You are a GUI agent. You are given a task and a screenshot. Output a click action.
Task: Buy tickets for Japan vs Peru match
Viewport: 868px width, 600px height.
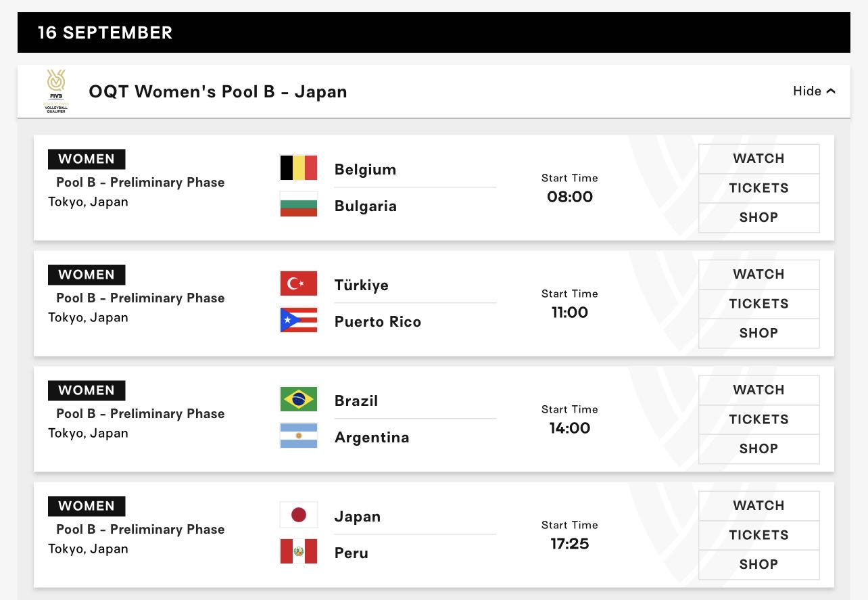coord(758,535)
